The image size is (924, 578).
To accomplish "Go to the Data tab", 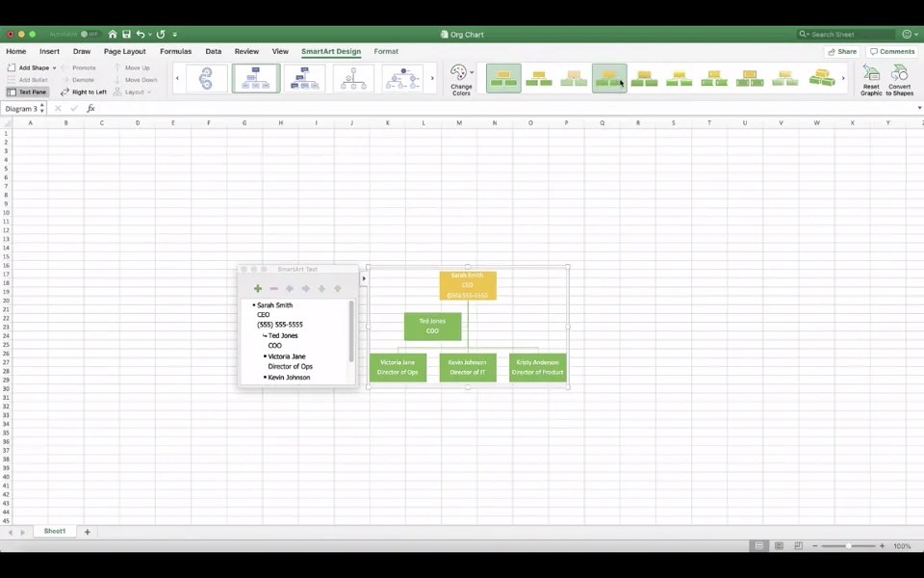I will pyautogui.click(x=214, y=51).
